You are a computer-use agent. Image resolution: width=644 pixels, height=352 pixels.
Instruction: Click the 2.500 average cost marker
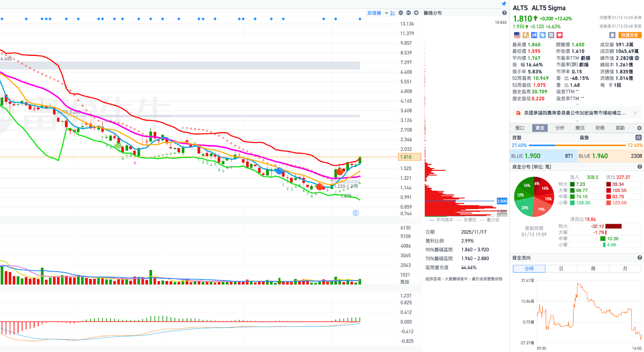click(x=502, y=201)
